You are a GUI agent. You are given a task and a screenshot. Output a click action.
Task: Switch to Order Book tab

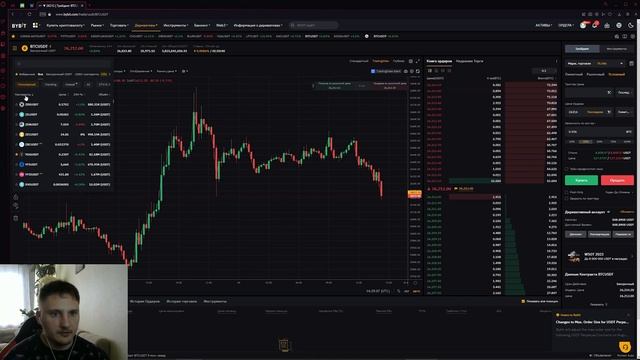pyautogui.click(x=439, y=61)
